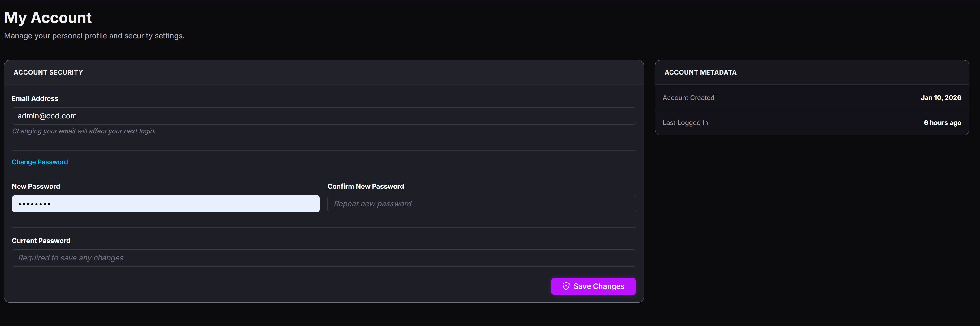Screen dimensions: 980x326
Task: Click the Current Password label
Action: 41,241
